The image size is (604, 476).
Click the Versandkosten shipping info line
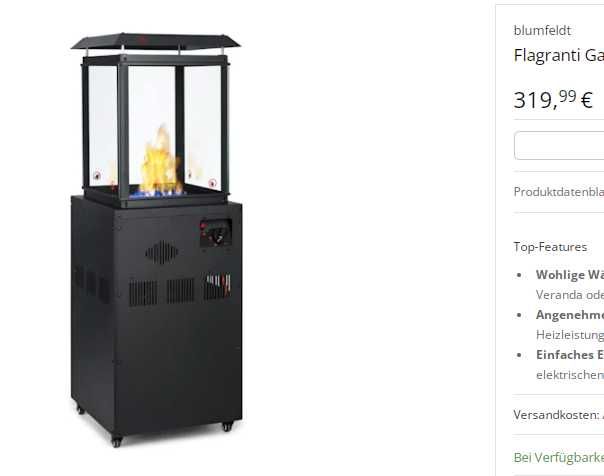pos(559,415)
